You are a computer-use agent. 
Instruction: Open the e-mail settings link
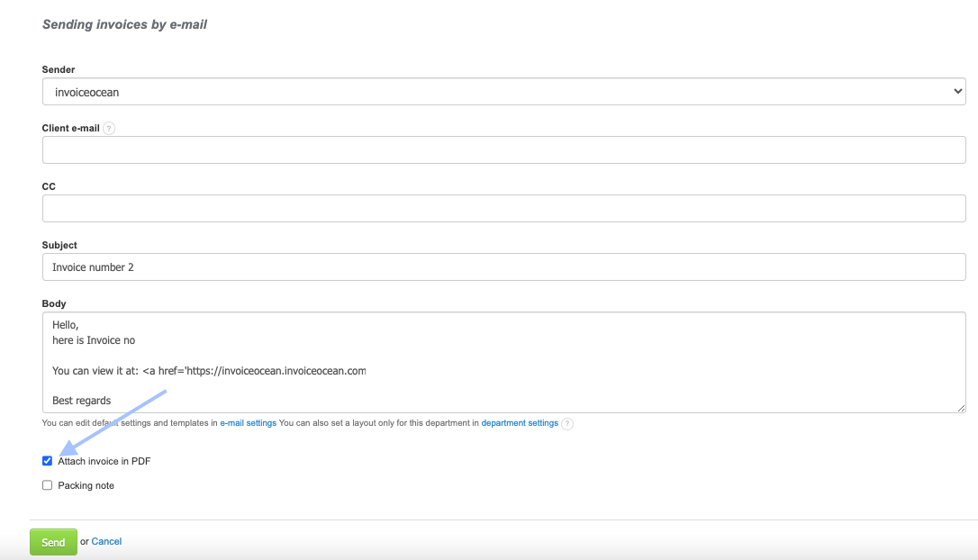tap(249, 423)
